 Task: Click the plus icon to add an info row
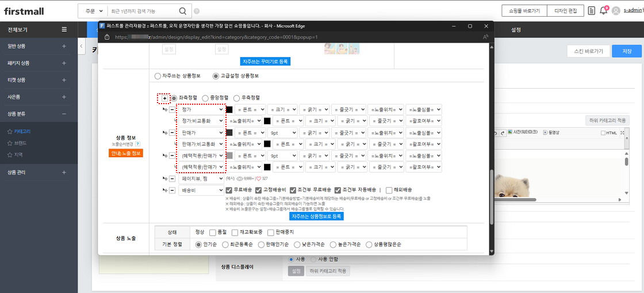pos(165,98)
